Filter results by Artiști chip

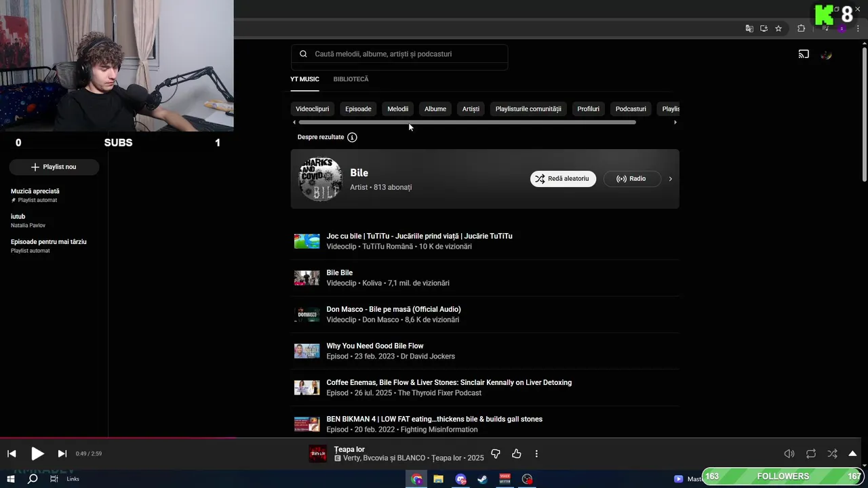(471, 109)
